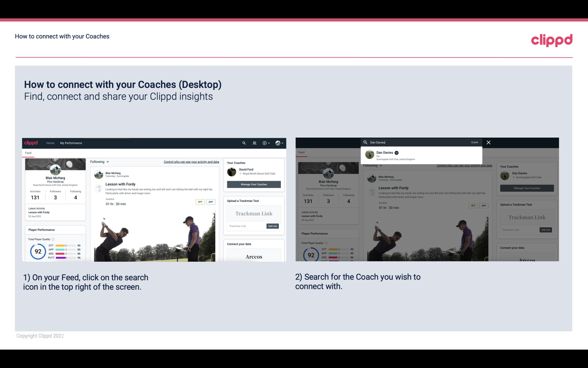The height and width of the screenshot is (368, 588).
Task: Click the close X button in search overlay
Action: (x=488, y=142)
